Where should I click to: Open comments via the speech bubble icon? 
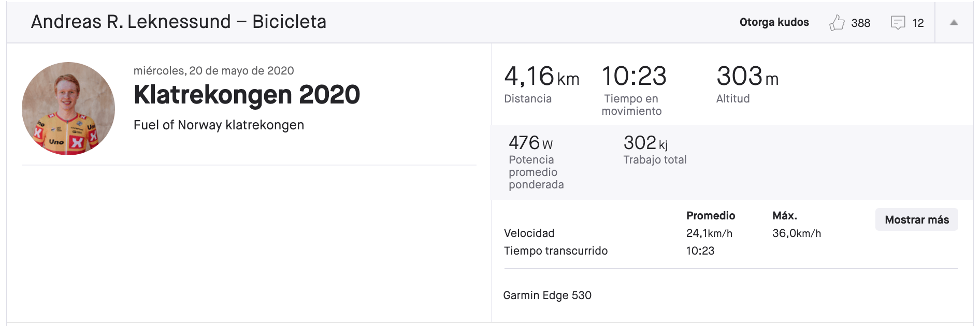click(898, 23)
